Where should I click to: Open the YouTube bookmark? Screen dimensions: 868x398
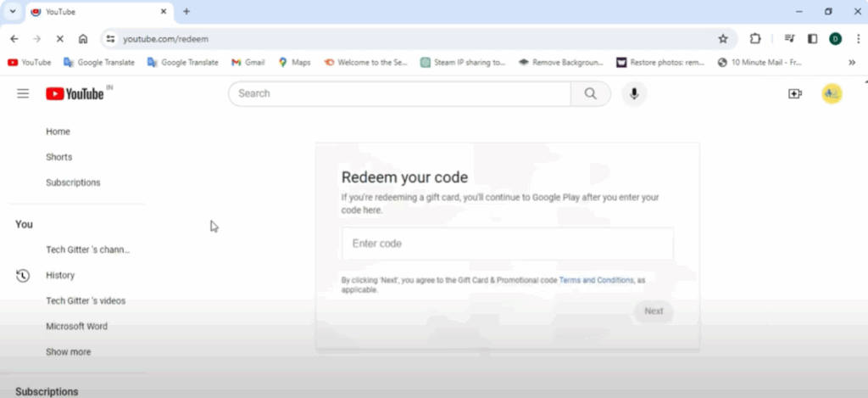point(30,63)
